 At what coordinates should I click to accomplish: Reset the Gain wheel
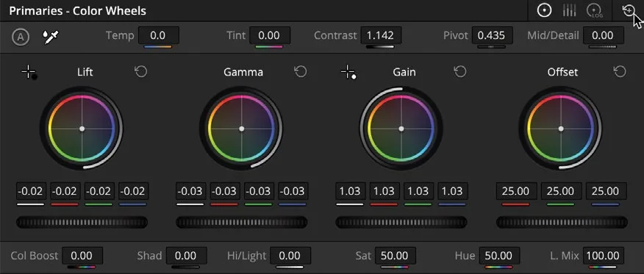pos(460,72)
